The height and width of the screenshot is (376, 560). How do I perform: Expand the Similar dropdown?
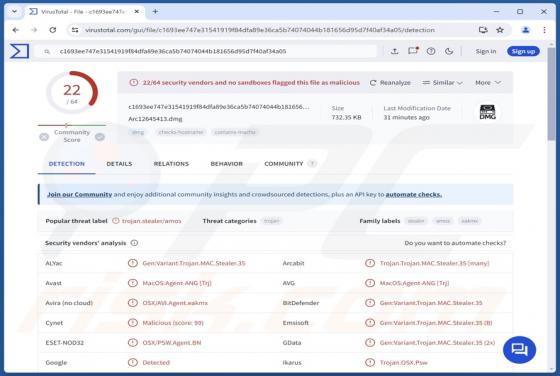click(442, 82)
